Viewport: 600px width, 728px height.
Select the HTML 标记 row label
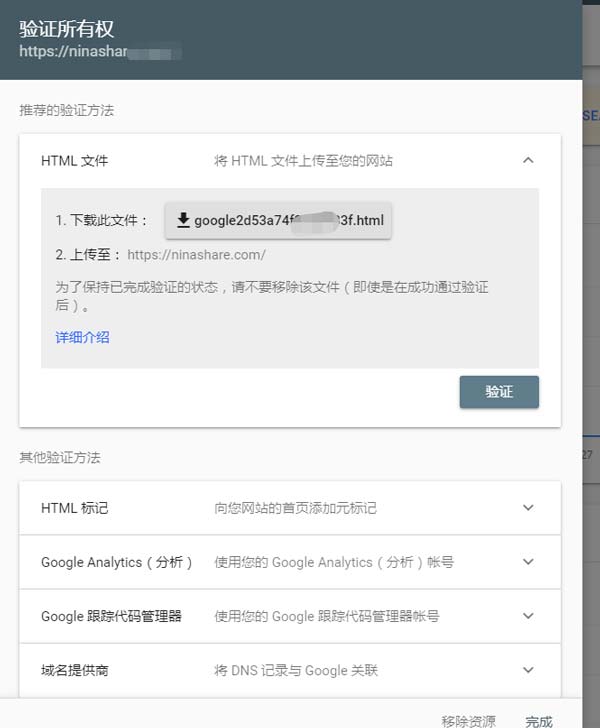tap(74, 508)
